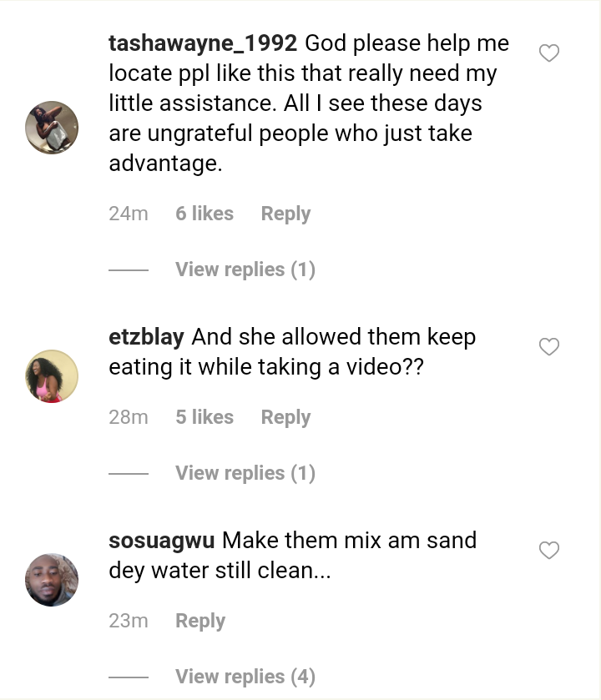View the reply to etzblay's comment
The height and width of the screenshot is (700, 601).
coord(245,473)
